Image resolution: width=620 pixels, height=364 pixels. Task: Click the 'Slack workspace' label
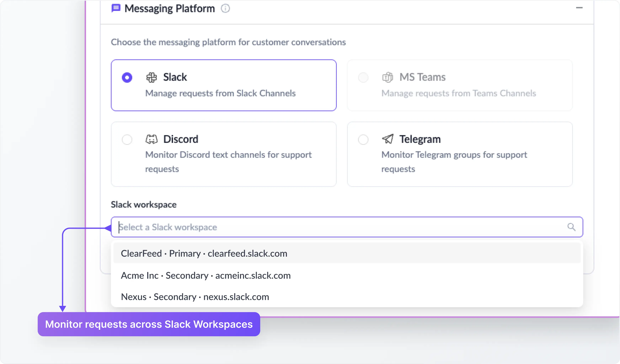144,205
